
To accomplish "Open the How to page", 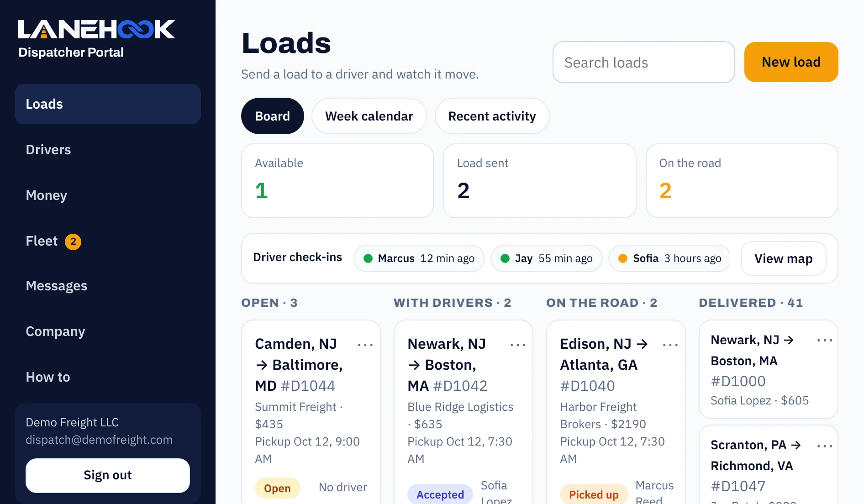I will pyautogui.click(x=108, y=377).
